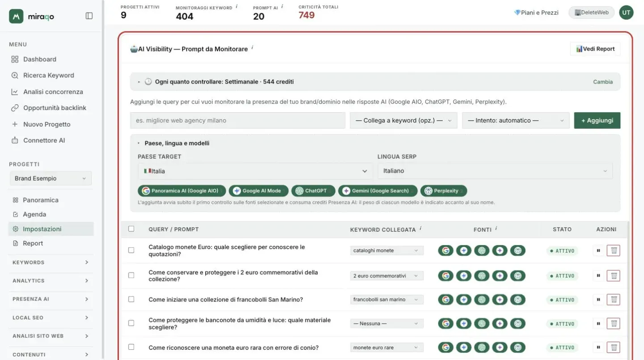Toggle Gemini (Google Search) model chip
Screen dimensions: 644x360
(377, 191)
